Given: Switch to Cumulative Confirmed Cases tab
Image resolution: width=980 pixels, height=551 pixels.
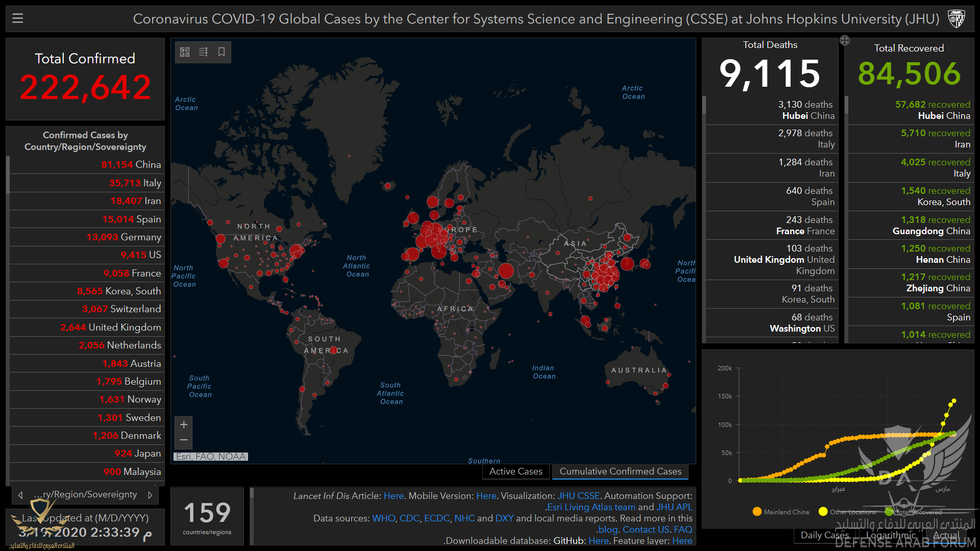Looking at the screenshot, I should point(620,471).
